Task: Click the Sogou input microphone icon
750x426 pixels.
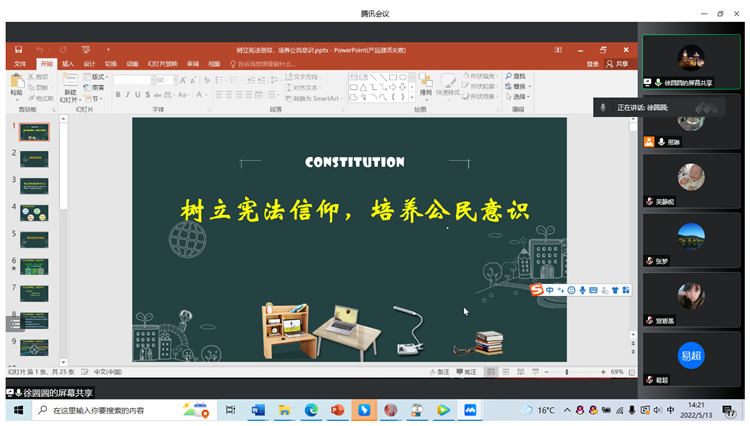Action: 582,290
